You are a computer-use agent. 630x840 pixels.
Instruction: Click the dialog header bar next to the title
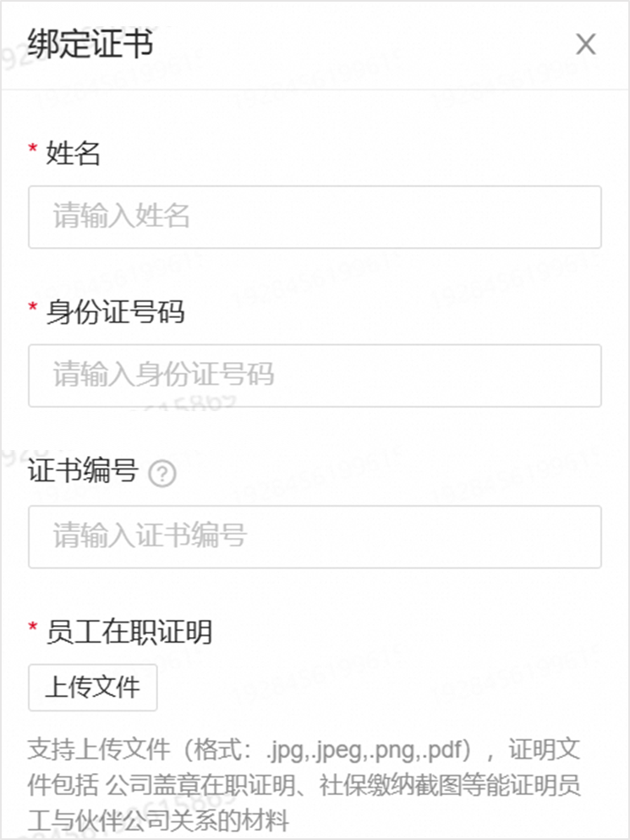364,44
